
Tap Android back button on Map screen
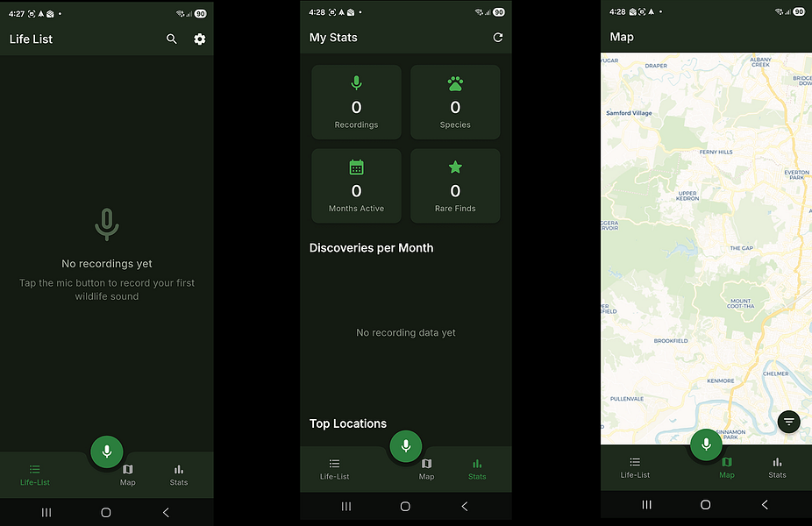tap(765, 504)
